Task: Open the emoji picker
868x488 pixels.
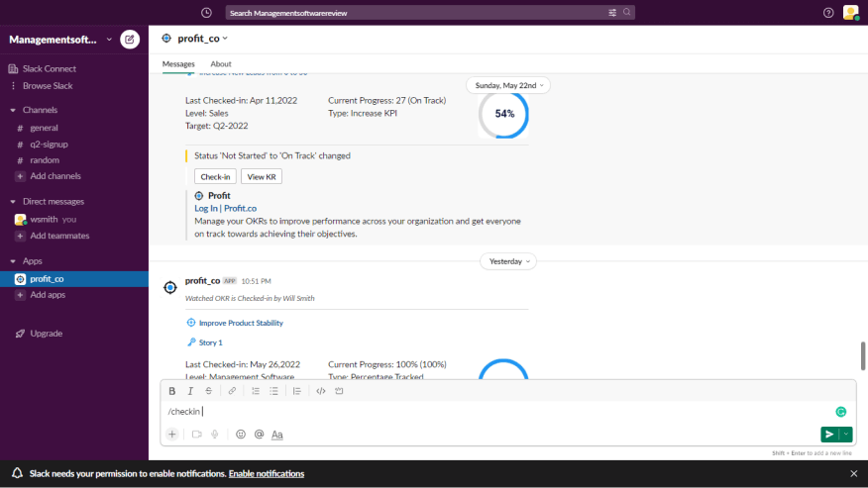Action: click(241, 435)
